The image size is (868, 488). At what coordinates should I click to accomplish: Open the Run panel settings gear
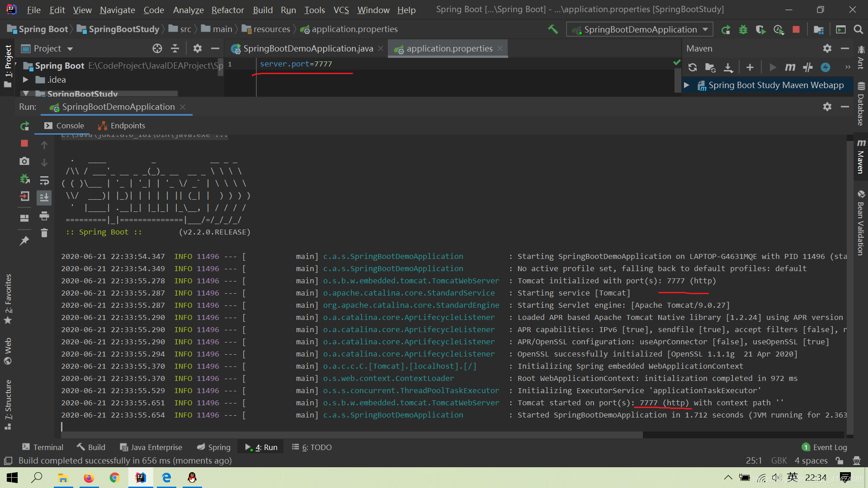827,107
